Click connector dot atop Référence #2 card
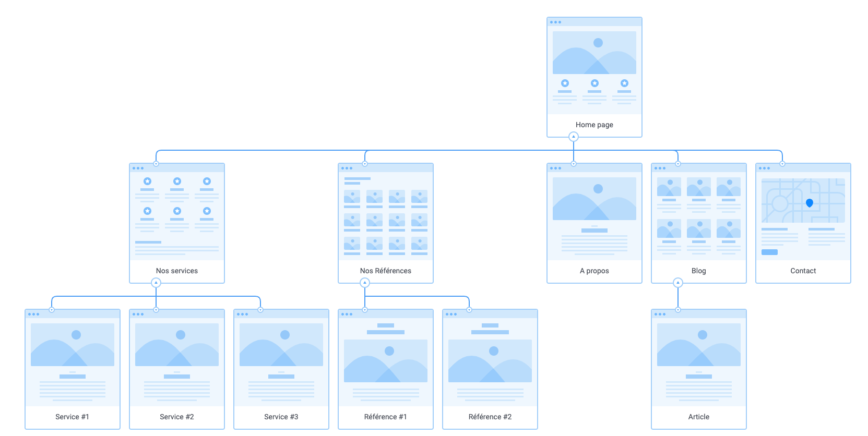 [x=469, y=310]
